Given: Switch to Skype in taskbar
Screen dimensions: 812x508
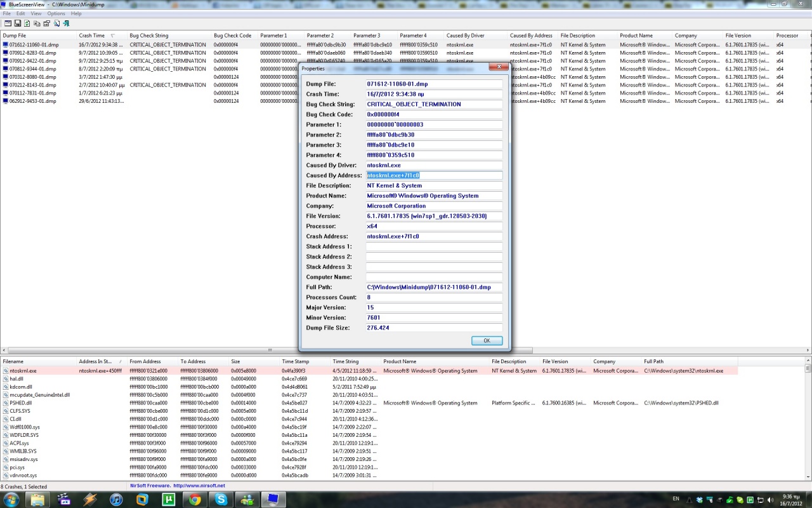Looking at the screenshot, I should click(x=221, y=499).
